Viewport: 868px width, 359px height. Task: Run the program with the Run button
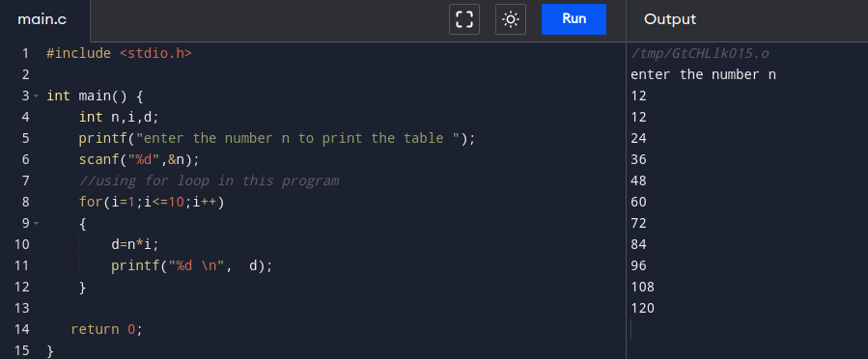(x=574, y=19)
